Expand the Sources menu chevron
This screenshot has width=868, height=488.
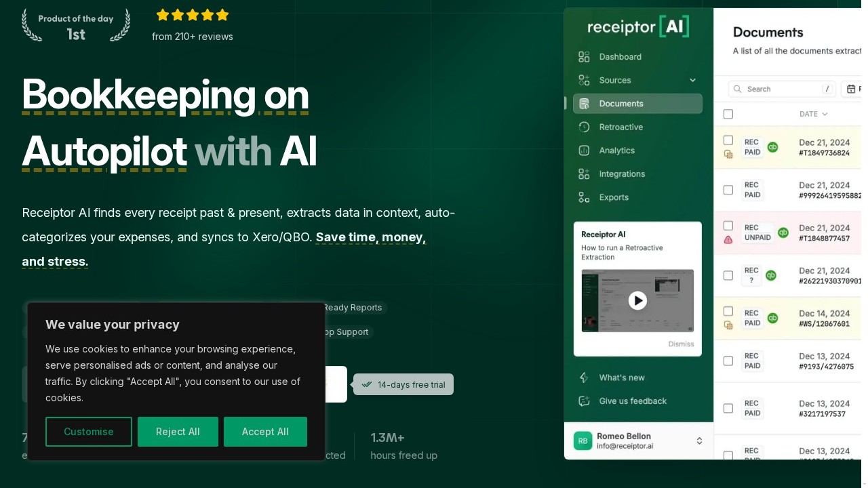[x=692, y=80]
